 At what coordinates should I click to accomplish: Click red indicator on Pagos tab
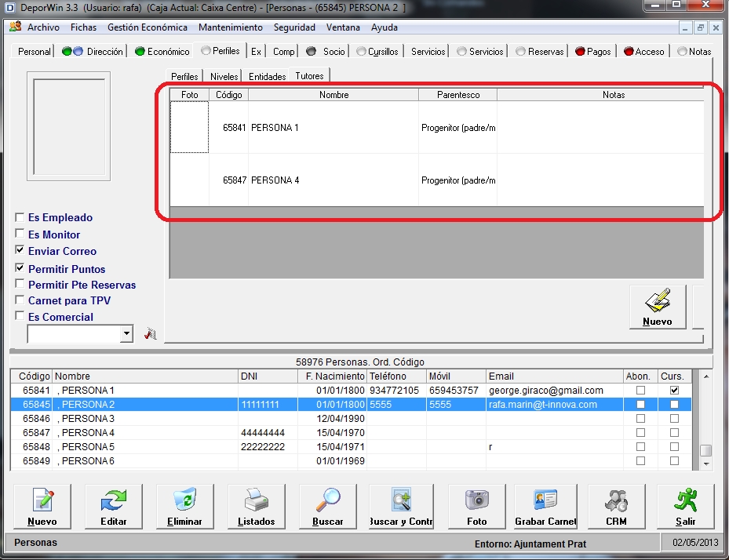pos(580,51)
